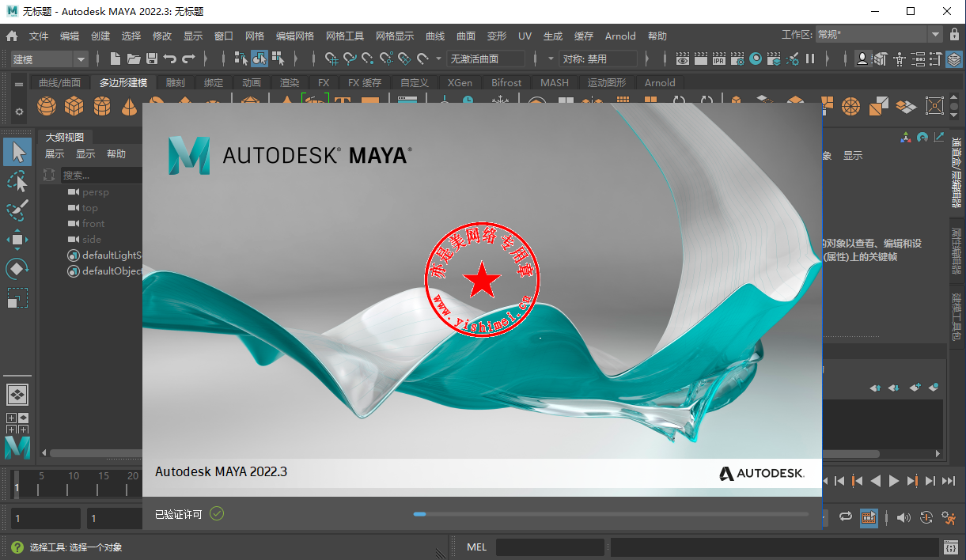Viewport: 966px width, 560px height.
Task: Click the outliner horizontal scrollbar
Action: pyautogui.click(x=96, y=454)
